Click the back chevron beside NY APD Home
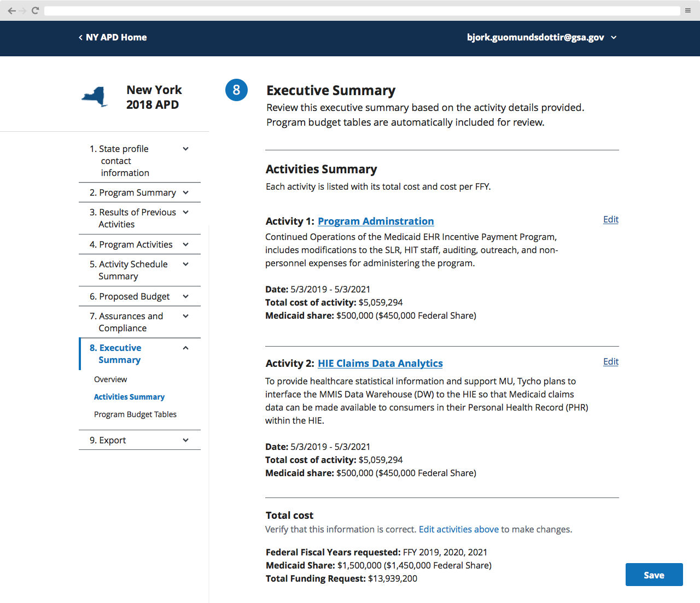700x603 pixels. pos(80,37)
